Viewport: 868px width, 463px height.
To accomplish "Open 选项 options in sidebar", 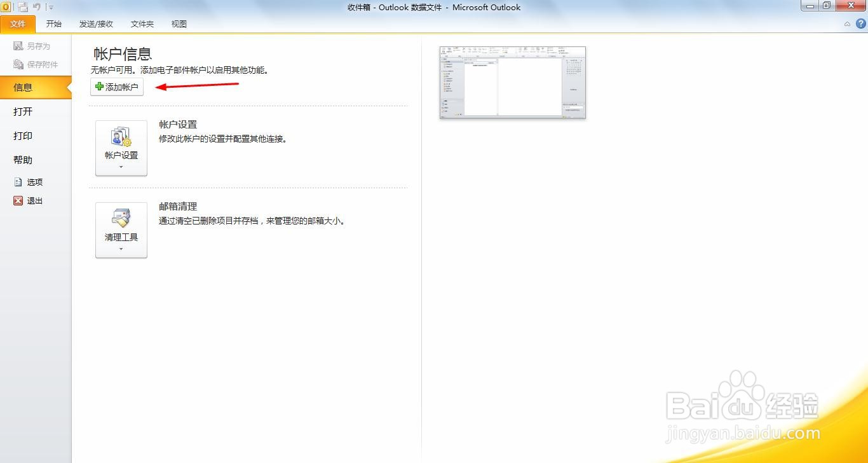I will click(29, 182).
